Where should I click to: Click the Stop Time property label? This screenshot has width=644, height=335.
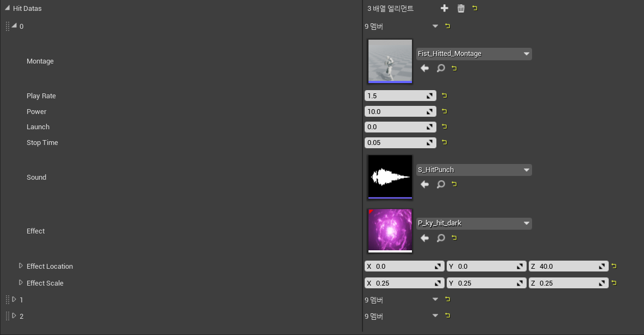click(x=42, y=143)
